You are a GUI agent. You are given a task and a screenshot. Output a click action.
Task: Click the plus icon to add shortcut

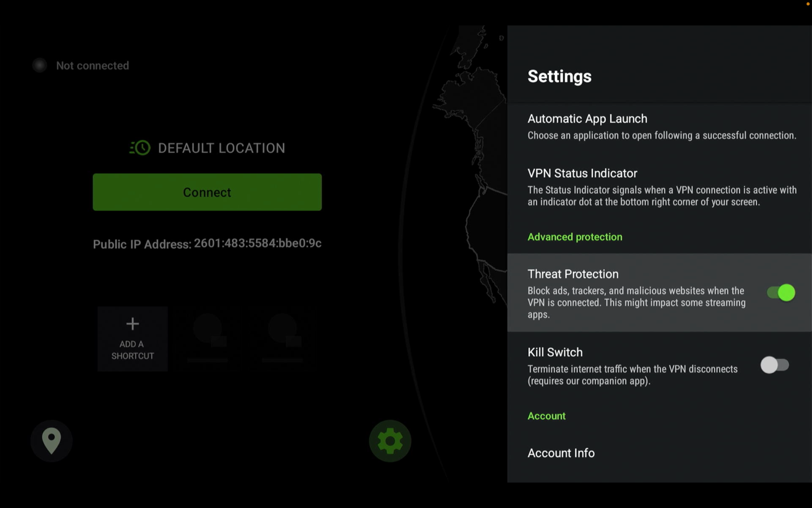click(x=132, y=324)
